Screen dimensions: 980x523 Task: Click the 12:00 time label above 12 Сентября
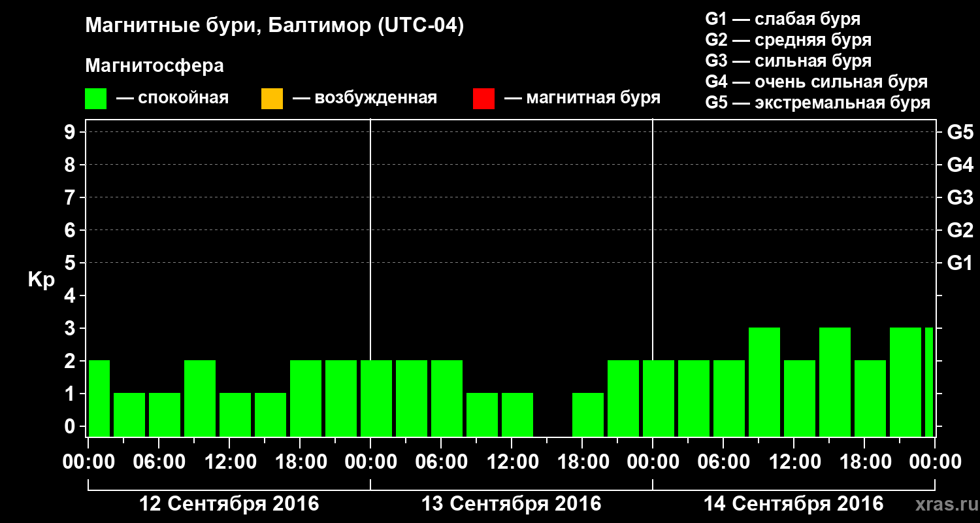[230, 462]
